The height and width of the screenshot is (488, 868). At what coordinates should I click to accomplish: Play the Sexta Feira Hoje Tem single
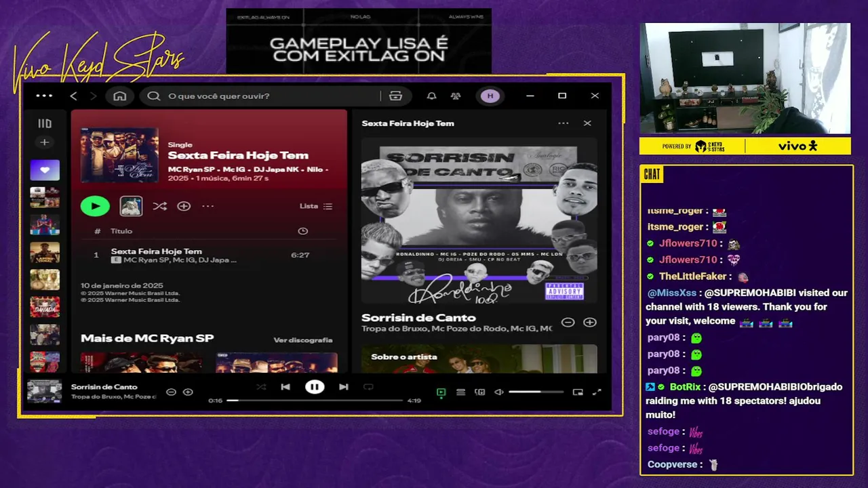[95, 206]
